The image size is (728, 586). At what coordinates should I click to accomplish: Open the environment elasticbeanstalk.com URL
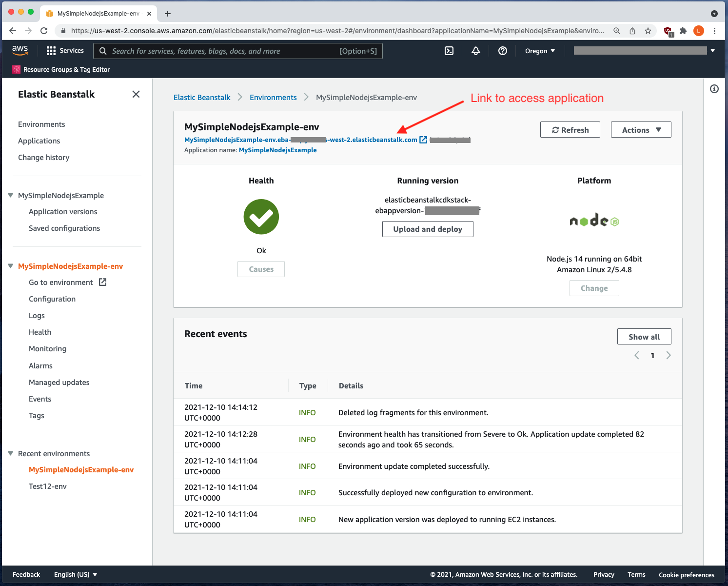coord(301,140)
